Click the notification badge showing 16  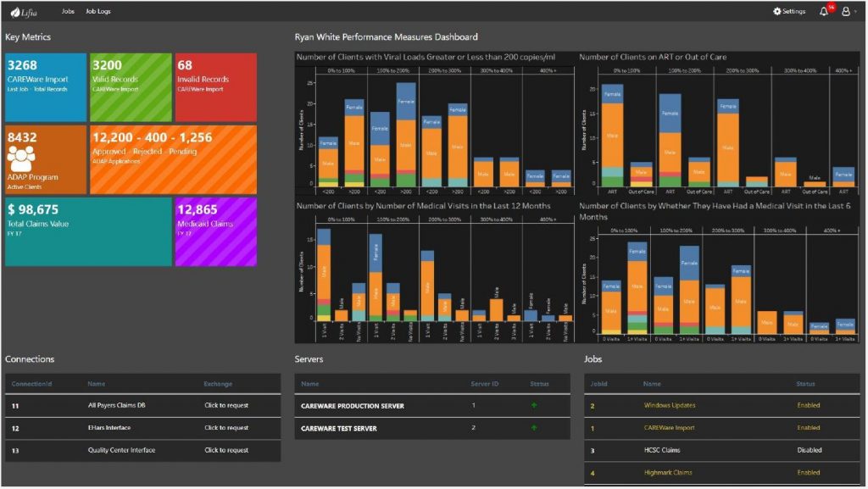(831, 7)
